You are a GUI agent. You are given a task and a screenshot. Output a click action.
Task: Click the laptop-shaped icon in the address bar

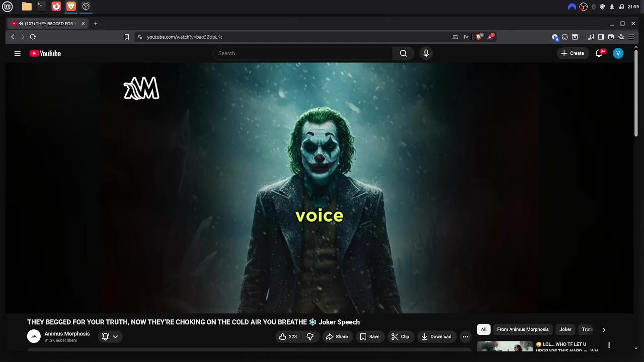(455, 37)
